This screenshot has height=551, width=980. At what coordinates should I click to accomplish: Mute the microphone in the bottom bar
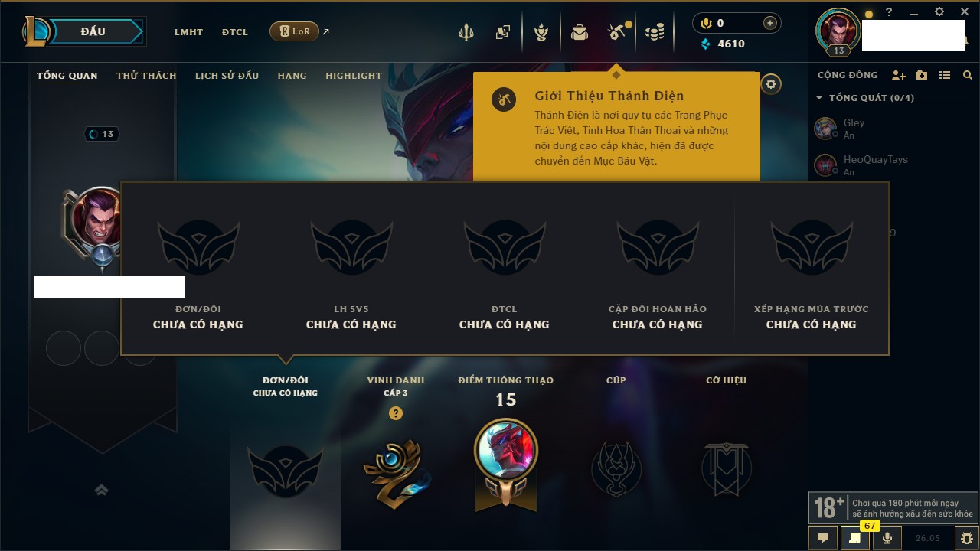coord(887,538)
